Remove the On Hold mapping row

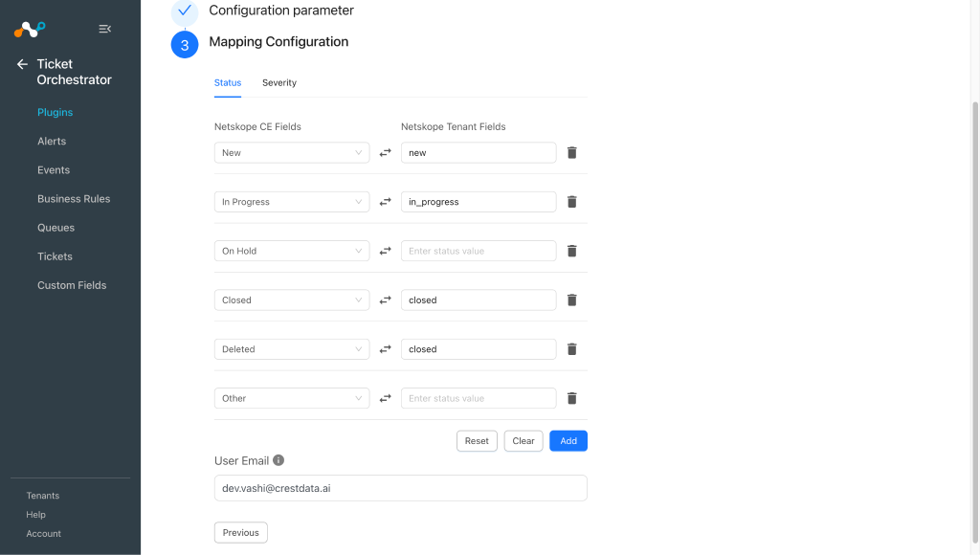(571, 251)
